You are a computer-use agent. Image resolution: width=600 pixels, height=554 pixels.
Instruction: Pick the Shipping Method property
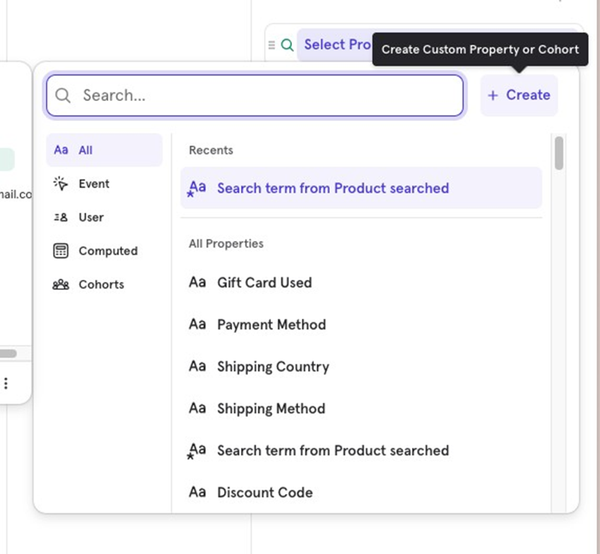pyautogui.click(x=270, y=409)
